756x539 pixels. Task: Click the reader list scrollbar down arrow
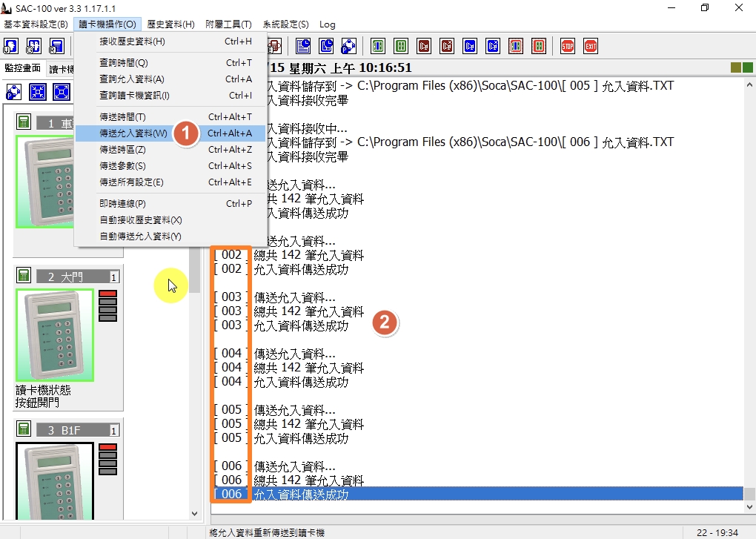click(x=195, y=514)
